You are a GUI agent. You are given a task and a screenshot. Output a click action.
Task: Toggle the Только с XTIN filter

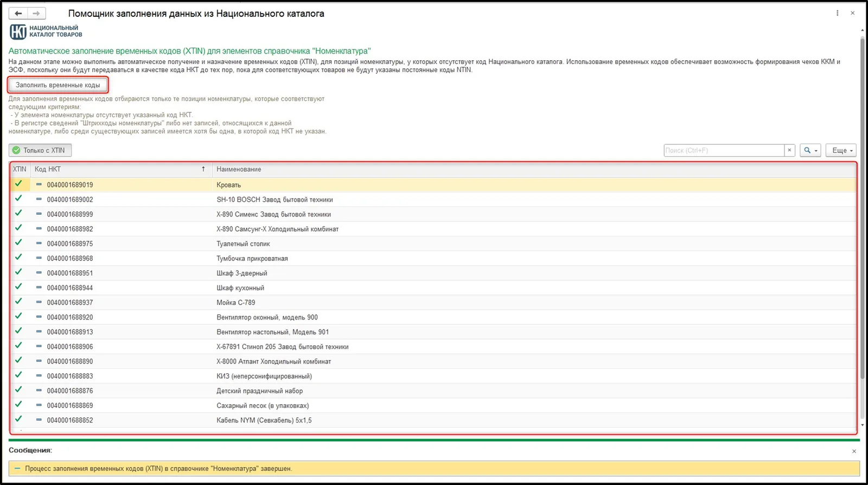(40, 150)
